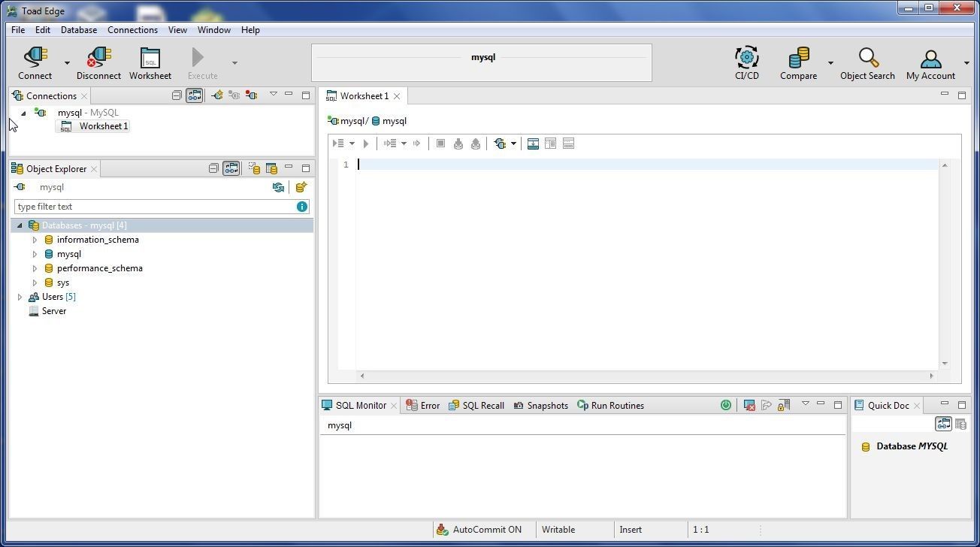The image size is (980, 547).
Task: Toggle the results-below layout icon
Action: click(x=533, y=144)
